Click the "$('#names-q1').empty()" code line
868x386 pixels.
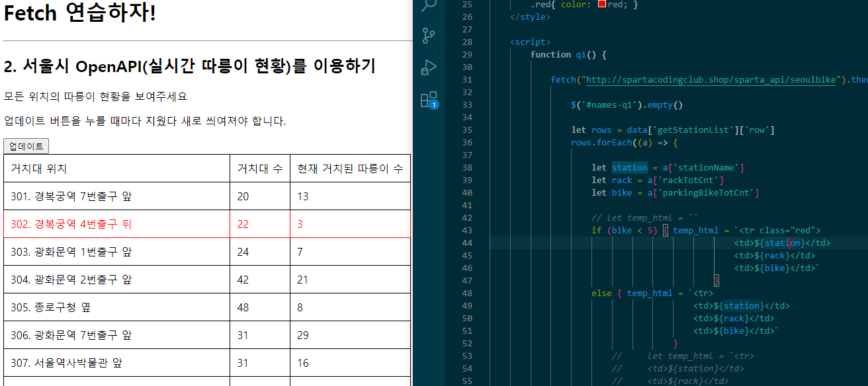(627, 105)
